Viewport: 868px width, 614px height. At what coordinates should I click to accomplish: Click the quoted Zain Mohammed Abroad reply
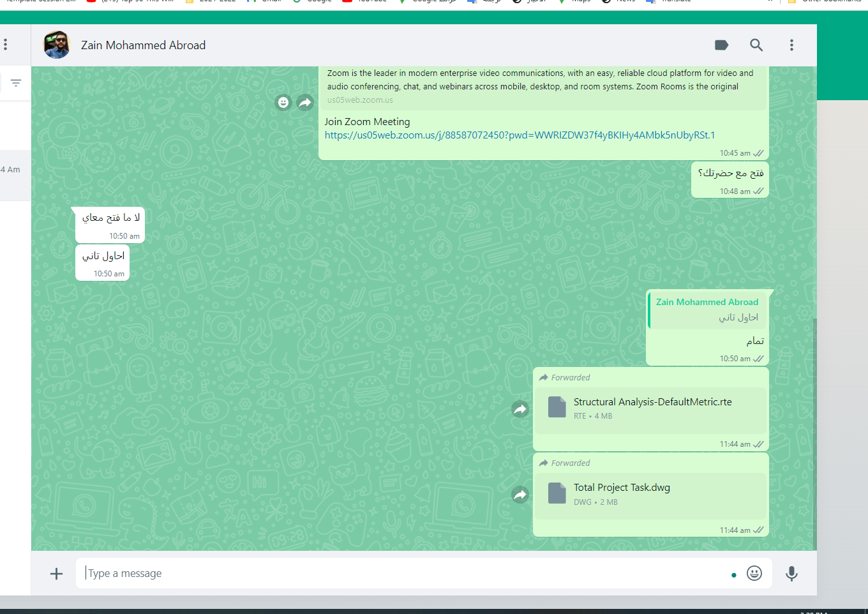click(x=707, y=310)
